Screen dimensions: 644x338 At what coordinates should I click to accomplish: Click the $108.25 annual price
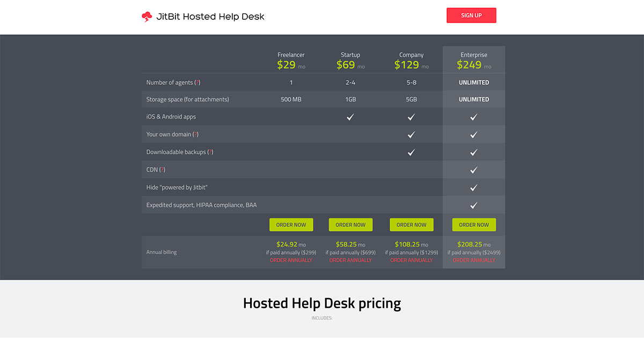click(407, 244)
